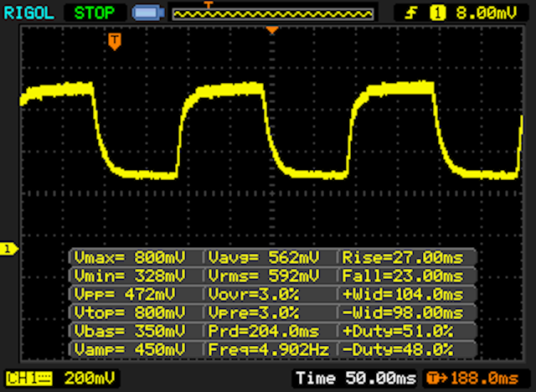Click the yellow channel 1 trigger source badge
Image resolution: width=536 pixels, height=392 pixels.
click(x=437, y=13)
